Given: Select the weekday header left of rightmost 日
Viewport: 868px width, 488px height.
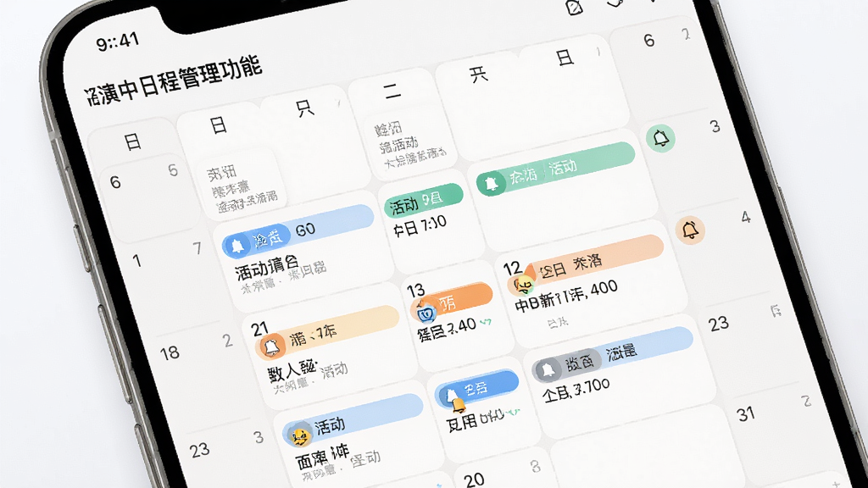Looking at the screenshot, I should coord(478,75).
